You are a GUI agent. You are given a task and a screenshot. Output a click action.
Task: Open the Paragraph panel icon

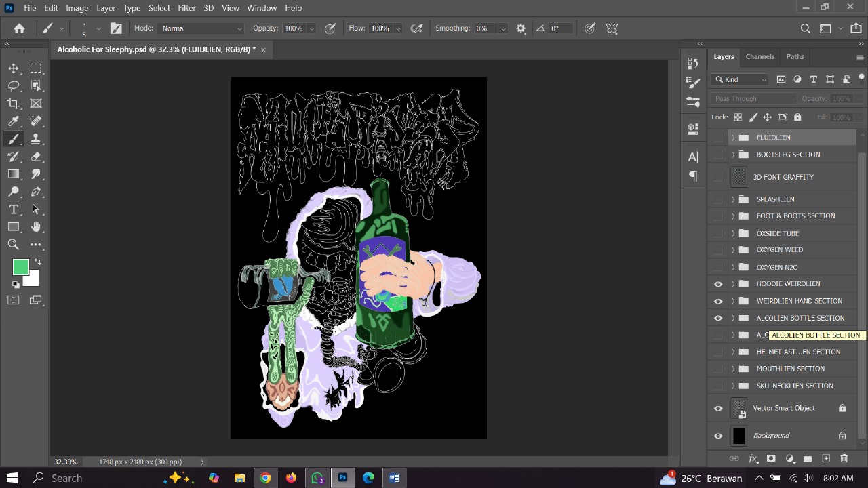692,176
